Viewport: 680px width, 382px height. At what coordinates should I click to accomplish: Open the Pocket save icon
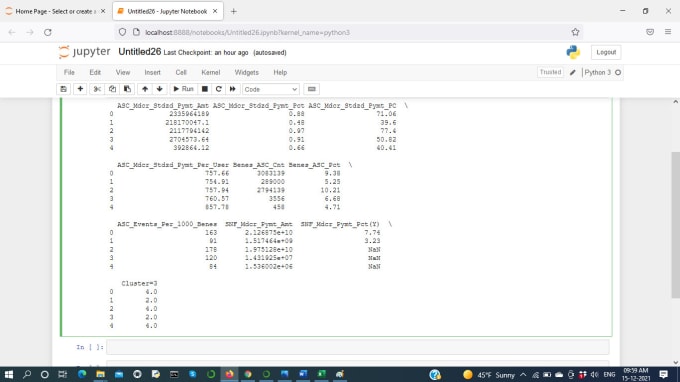pos(650,32)
